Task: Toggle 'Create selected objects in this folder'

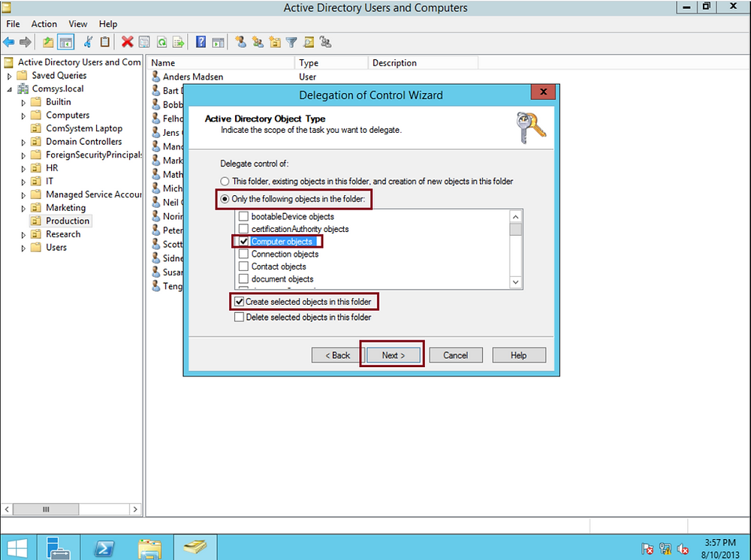Action: pyautogui.click(x=239, y=302)
